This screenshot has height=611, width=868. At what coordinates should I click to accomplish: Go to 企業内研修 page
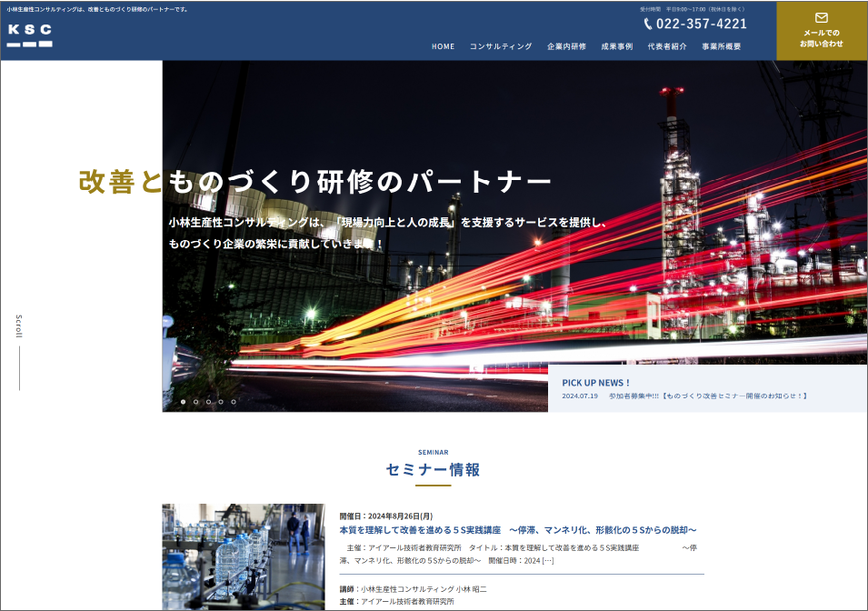click(566, 46)
